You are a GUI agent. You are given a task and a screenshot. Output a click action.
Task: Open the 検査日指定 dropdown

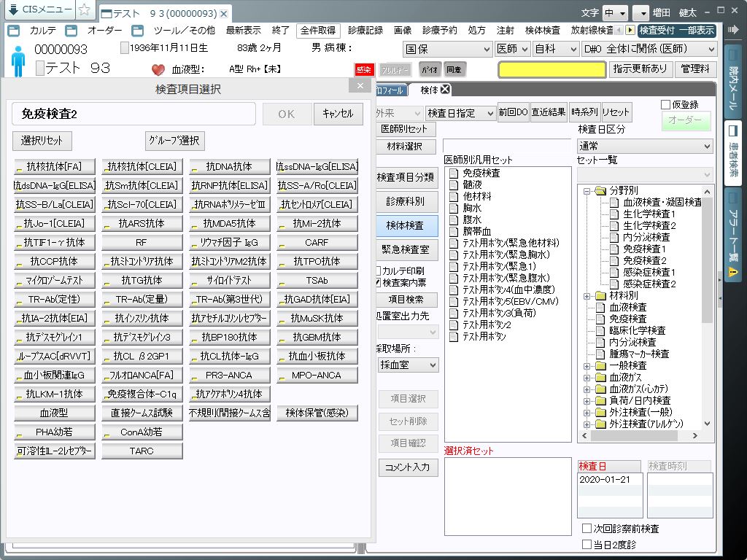pyautogui.click(x=460, y=113)
